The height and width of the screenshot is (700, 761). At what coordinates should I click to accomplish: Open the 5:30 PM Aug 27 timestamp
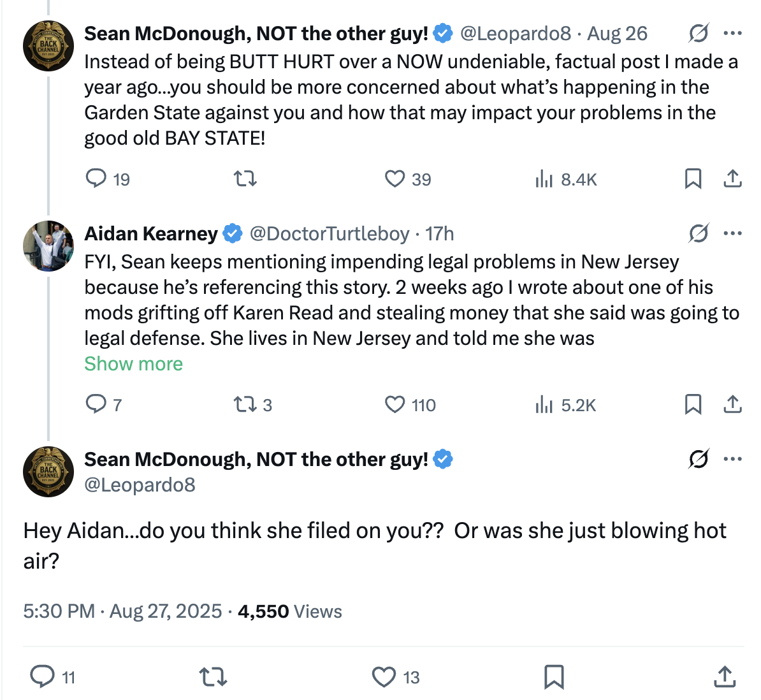click(x=122, y=611)
